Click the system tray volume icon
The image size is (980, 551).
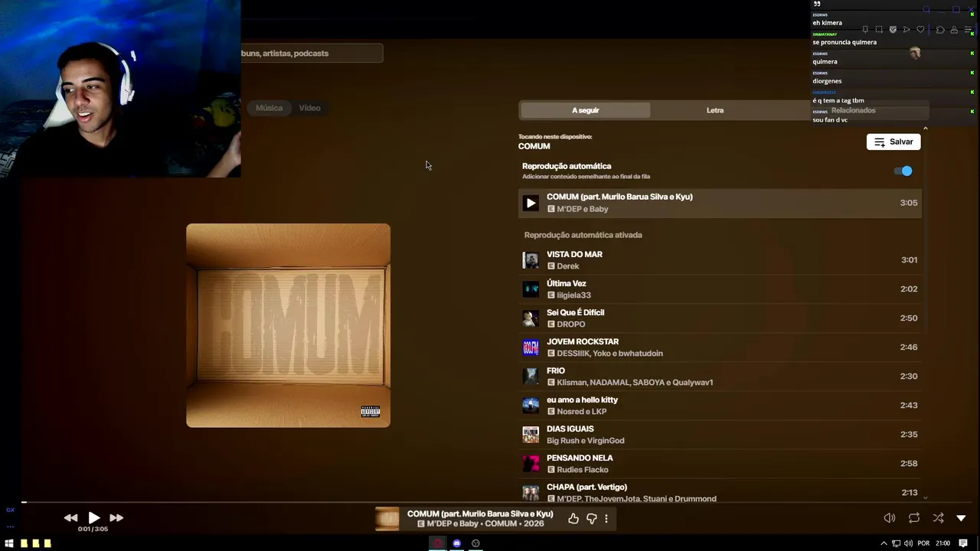click(908, 543)
